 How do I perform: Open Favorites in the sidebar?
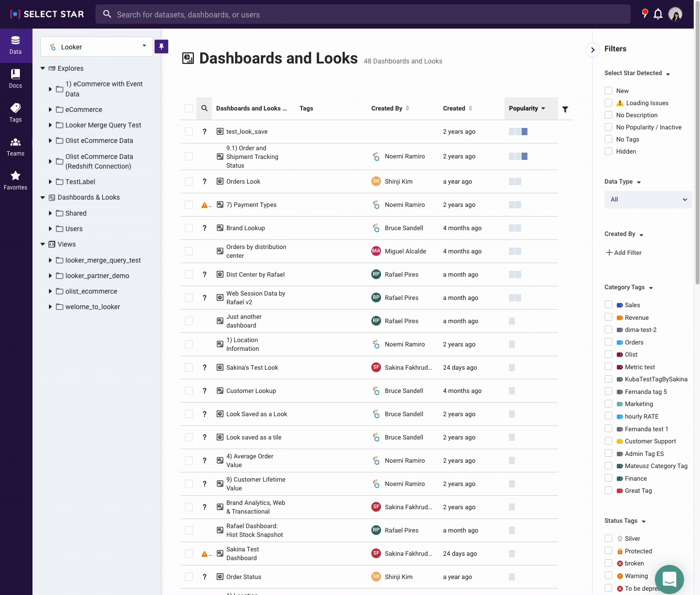coord(16,180)
